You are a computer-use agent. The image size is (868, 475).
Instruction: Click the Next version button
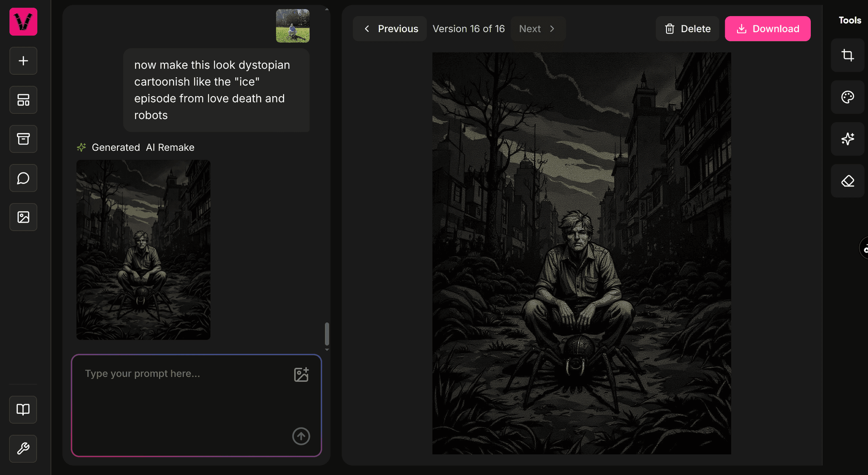pyautogui.click(x=537, y=29)
